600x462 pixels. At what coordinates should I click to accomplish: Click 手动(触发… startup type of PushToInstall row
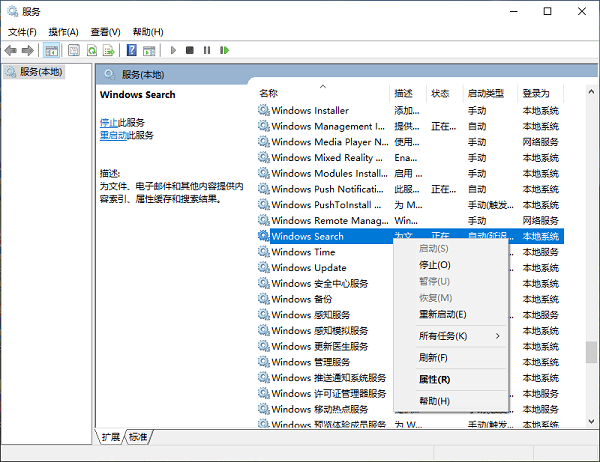[491, 205]
